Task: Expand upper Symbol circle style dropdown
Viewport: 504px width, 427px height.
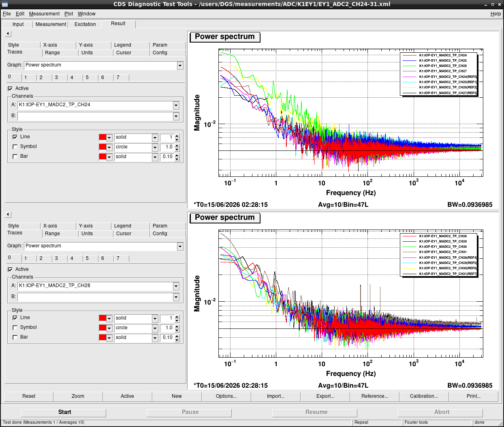Action: (155, 147)
